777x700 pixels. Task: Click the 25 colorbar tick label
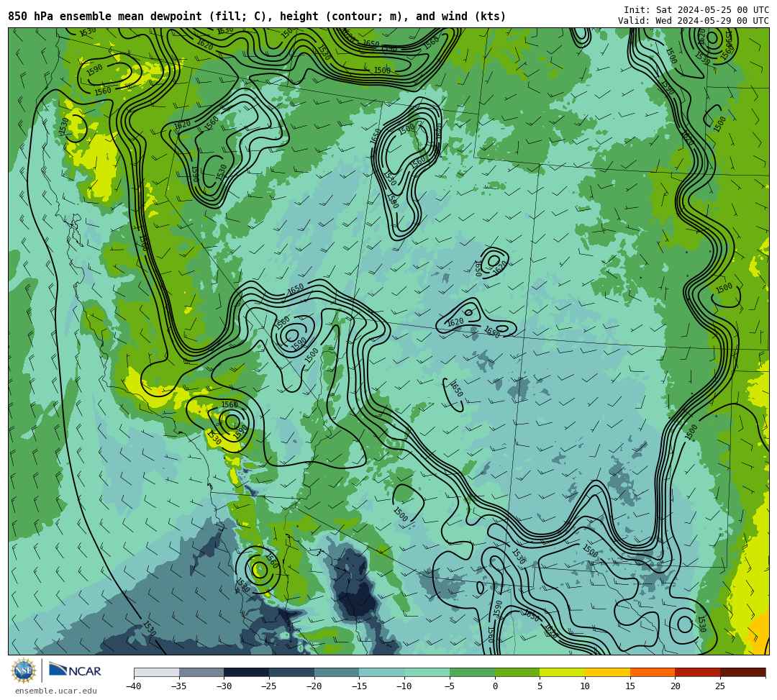[x=720, y=686]
